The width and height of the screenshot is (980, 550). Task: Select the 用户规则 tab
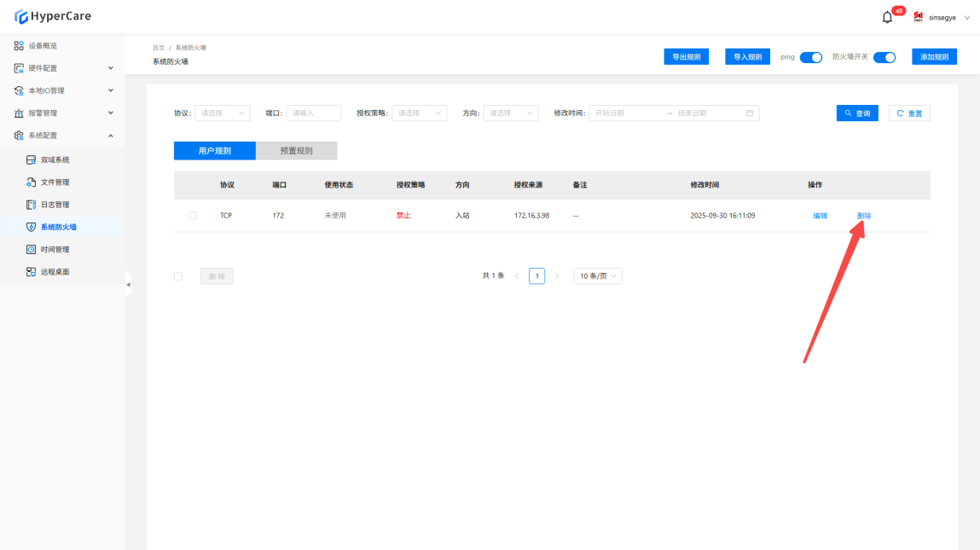click(x=214, y=151)
